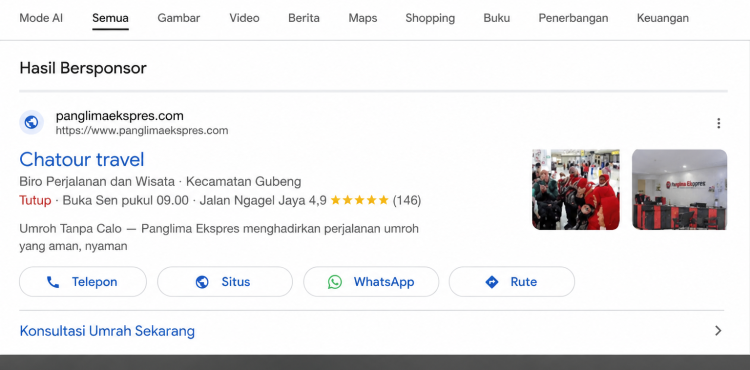Open the Panglima Ekspres office photo
Viewport: 750px width, 370px height.
tap(680, 189)
